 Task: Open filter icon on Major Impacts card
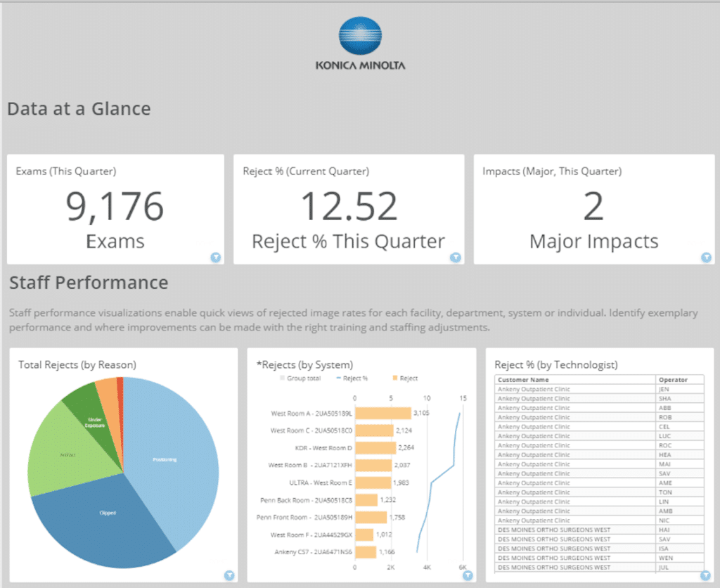[x=706, y=257]
